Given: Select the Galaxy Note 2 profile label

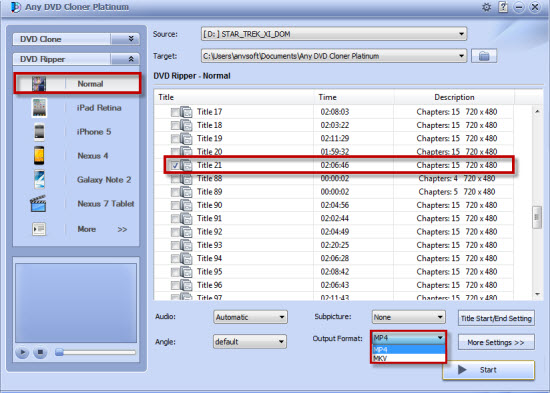Looking at the screenshot, I should point(104,180).
